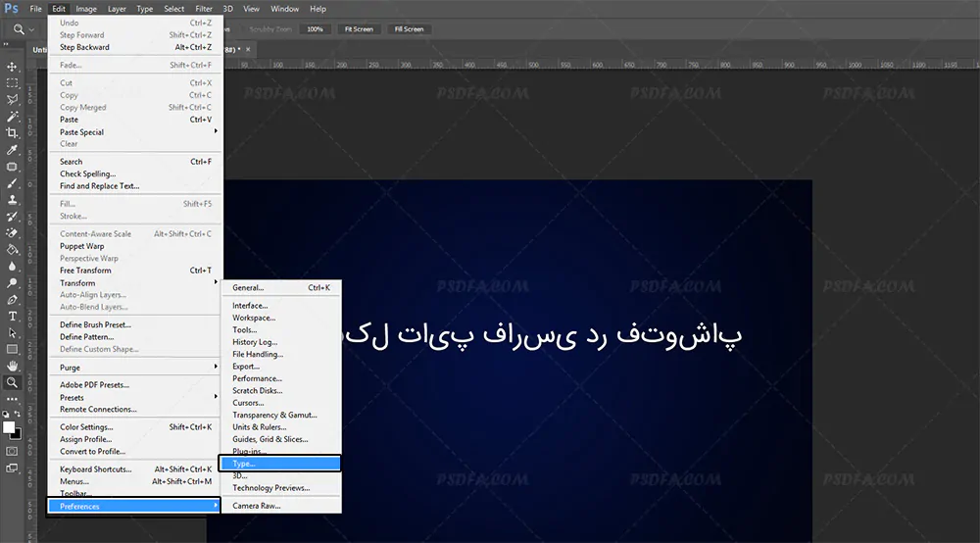
Task: Open Keyboard Shortcuts from Edit menu
Action: [x=135, y=469]
